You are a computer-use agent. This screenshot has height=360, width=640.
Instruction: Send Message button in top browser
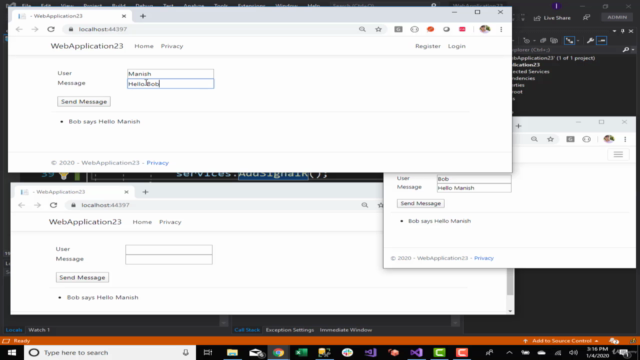[84, 102]
